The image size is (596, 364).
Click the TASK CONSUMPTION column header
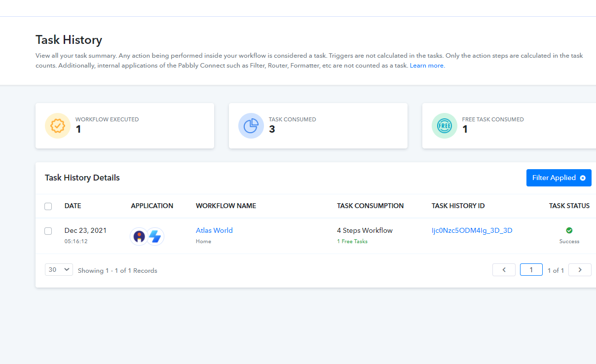pyautogui.click(x=370, y=206)
